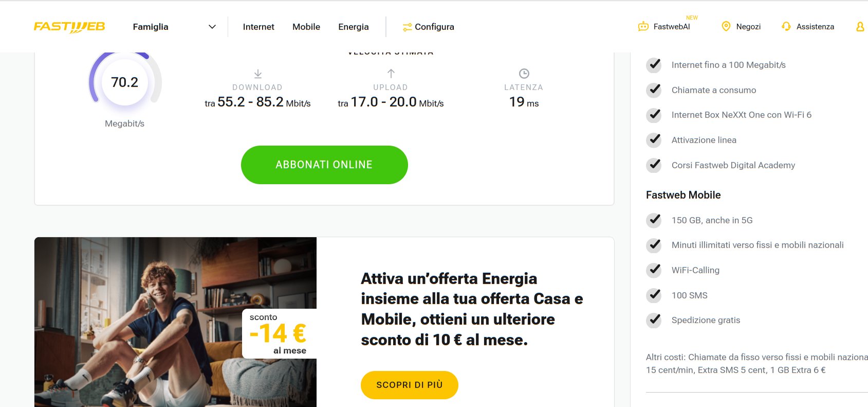Screen dimensions: 868x407
Task: Open the Internet menu
Action: coord(258,27)
